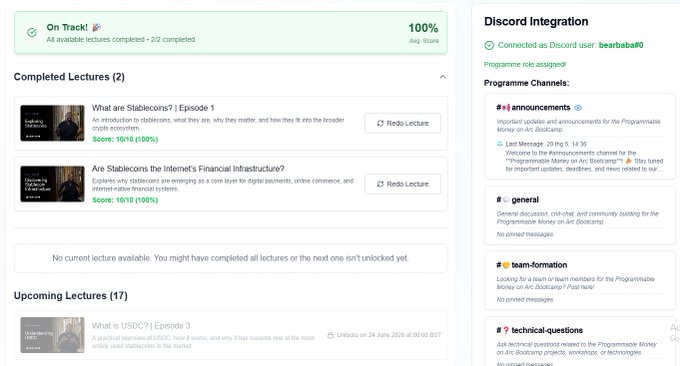Viewport: 680px width, 366px height.
Task: Click the bearbaba#0 Discord username
Action: 621,45
